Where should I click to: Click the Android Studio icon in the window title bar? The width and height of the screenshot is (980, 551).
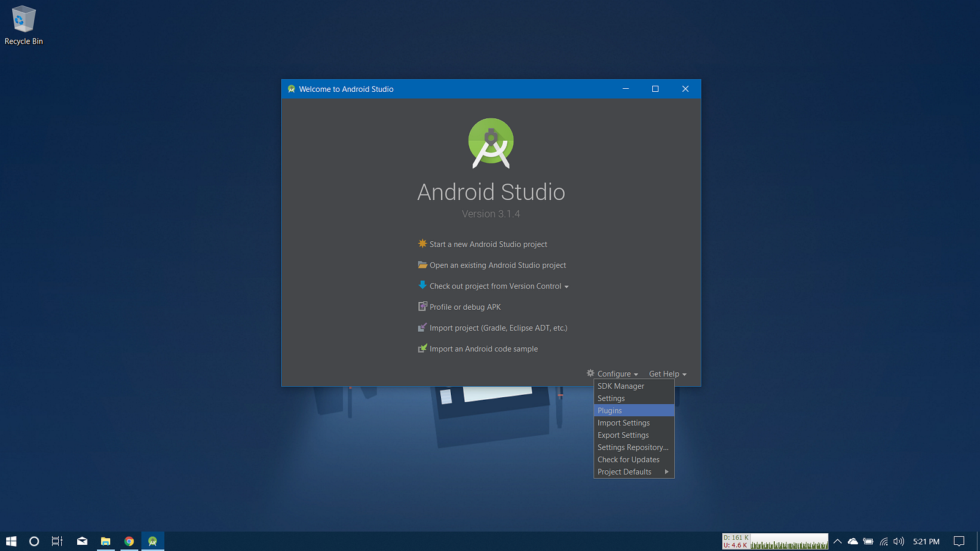(292, 89)
